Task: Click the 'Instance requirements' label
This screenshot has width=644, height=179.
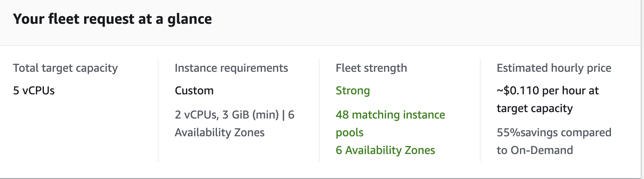Action: click(x=231, y=68)
